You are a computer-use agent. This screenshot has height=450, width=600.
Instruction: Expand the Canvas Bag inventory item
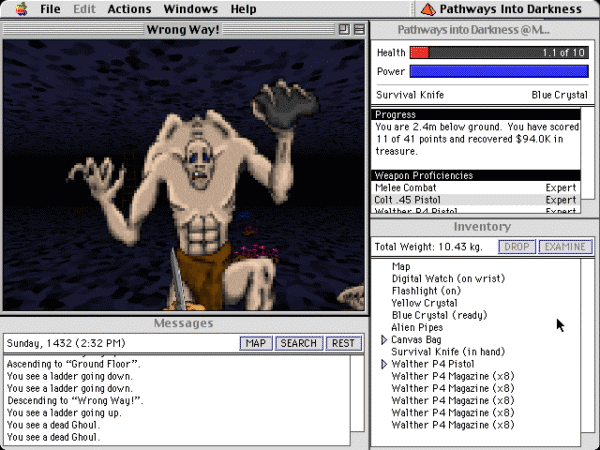pyautogui.click(x=384, y=340)
